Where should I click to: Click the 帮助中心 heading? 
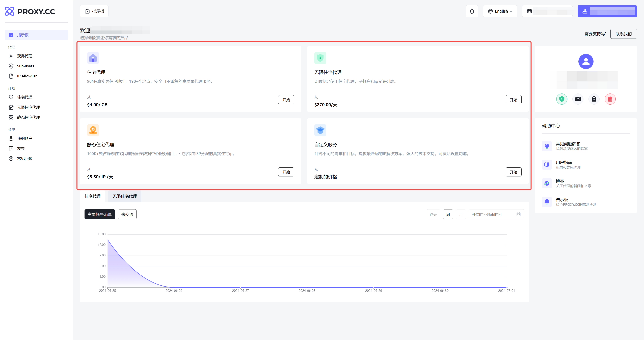coord(551,126)
